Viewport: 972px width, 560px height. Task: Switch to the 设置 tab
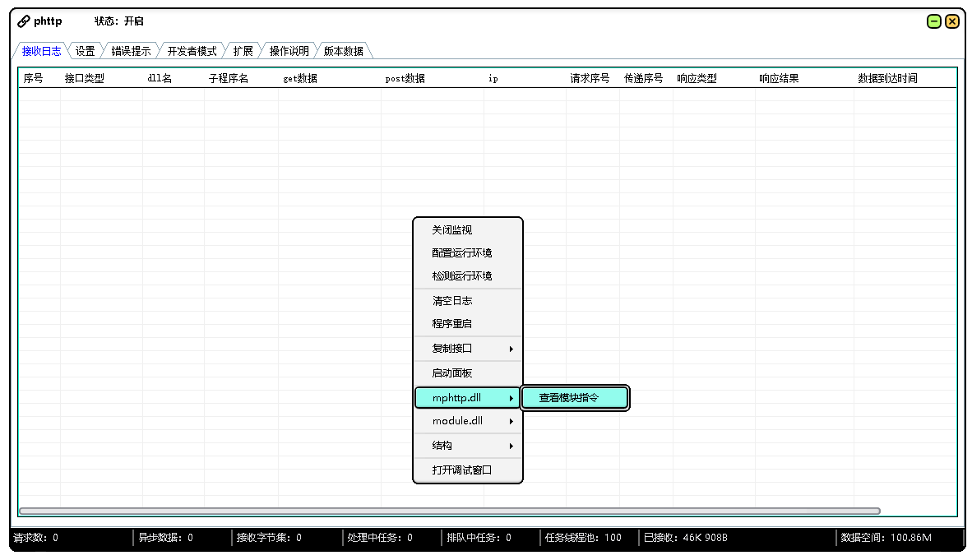point(85,50)
